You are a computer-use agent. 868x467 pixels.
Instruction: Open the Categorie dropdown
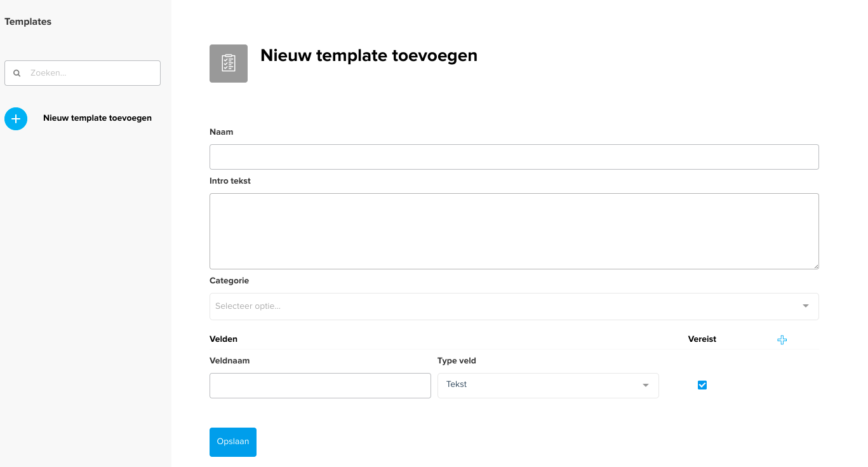(514, 306)
